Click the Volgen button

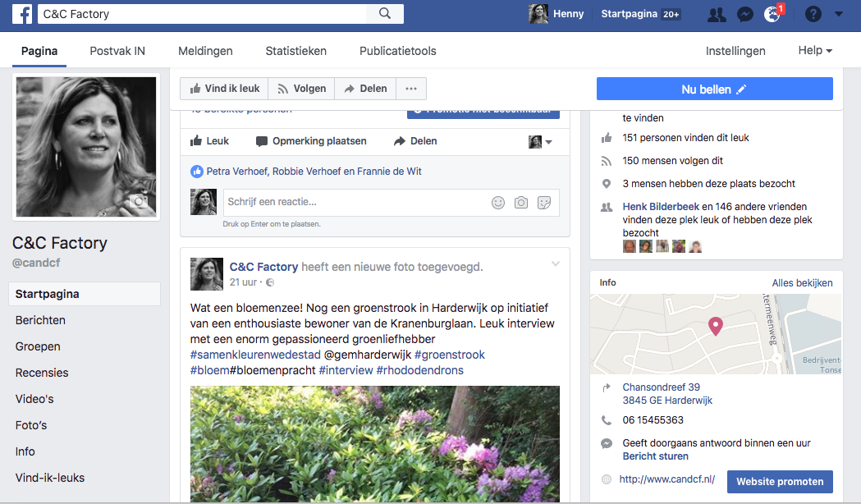coord(301,89)
